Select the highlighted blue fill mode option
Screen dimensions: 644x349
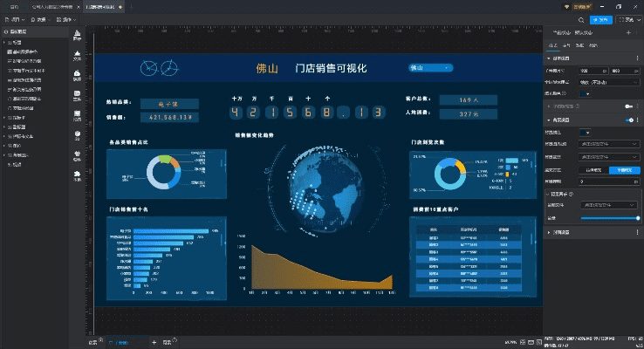point(624,170)
